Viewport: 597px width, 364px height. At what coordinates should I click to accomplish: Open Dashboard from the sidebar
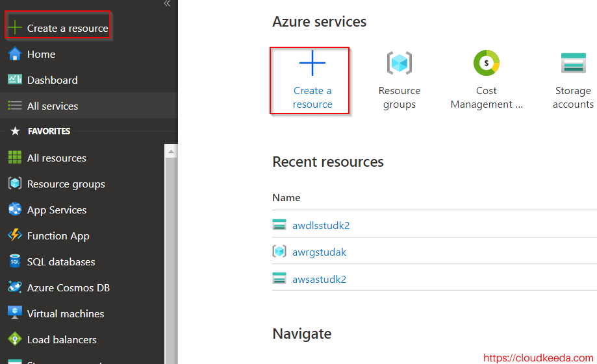[x=53, y=80]
